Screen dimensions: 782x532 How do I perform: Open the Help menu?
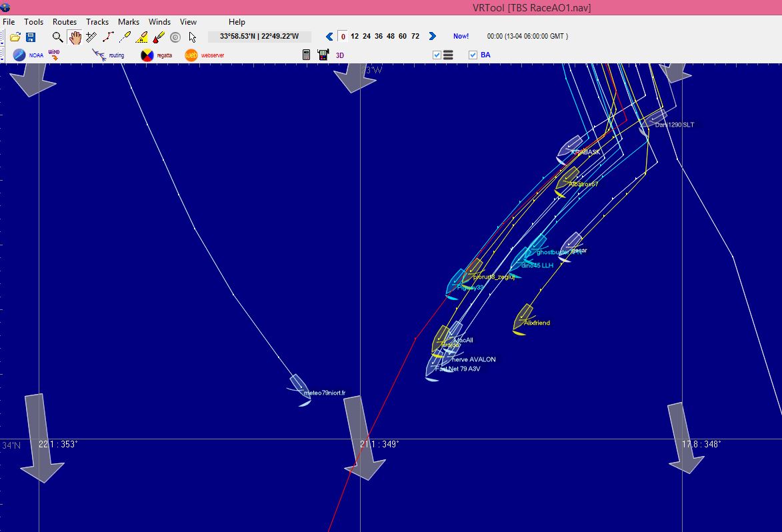click(237, 22)
